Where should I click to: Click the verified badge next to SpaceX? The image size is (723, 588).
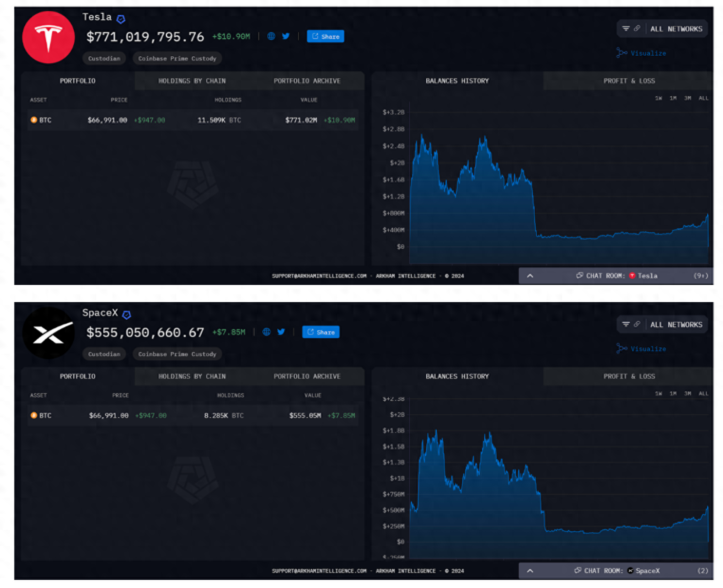[127, 314]
